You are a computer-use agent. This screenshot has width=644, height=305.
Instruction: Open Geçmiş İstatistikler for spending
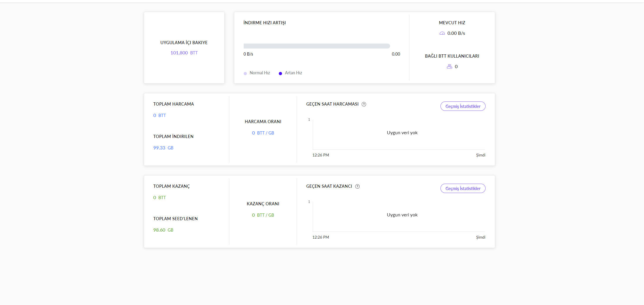pyautogui.click(x=463, y=106)
